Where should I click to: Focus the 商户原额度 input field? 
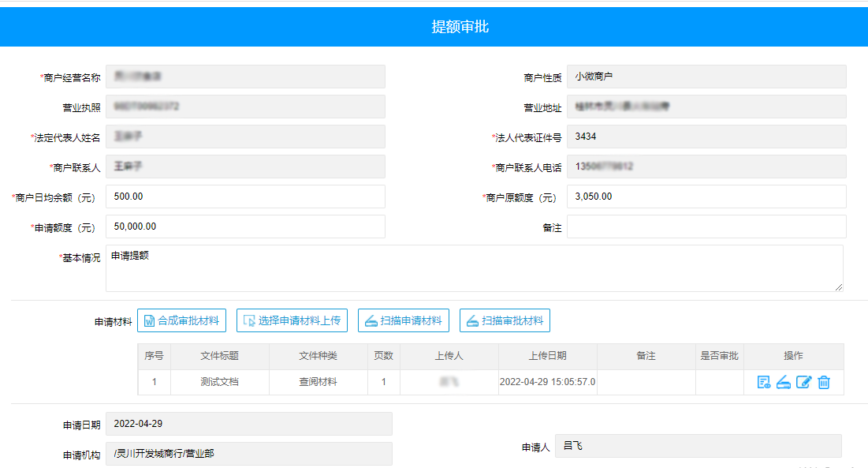[x=706, y=197]
